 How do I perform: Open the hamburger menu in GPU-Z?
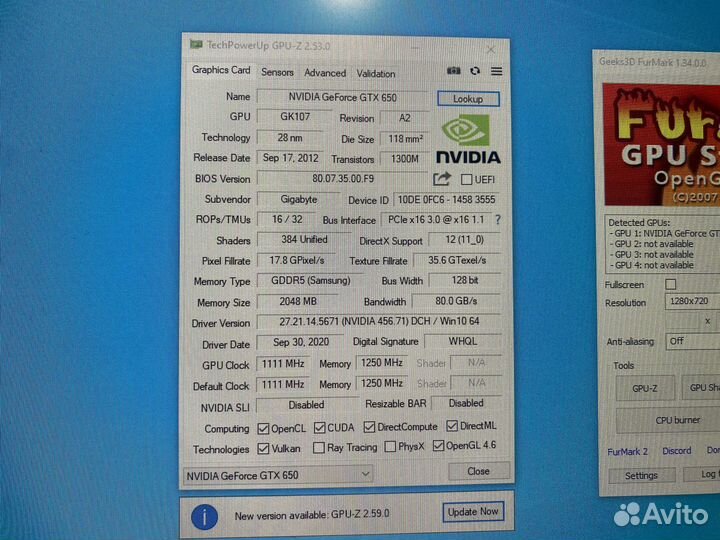click(496, 72)
